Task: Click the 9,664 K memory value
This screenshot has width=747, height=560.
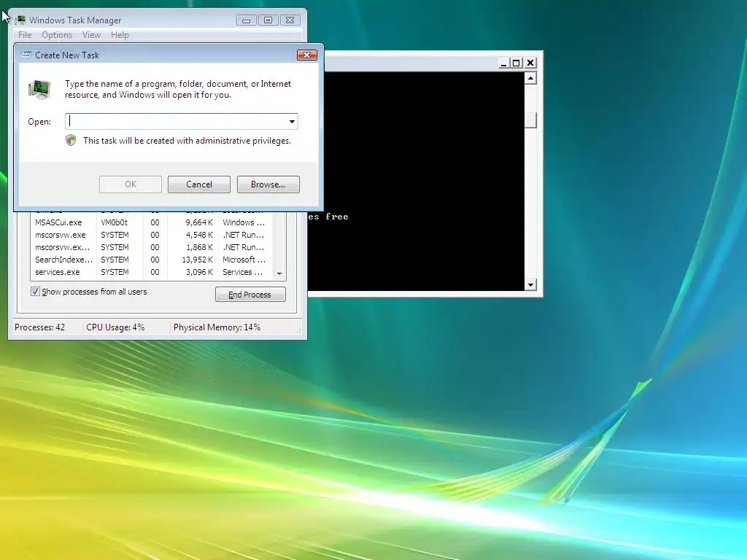Action: [199, 222]
